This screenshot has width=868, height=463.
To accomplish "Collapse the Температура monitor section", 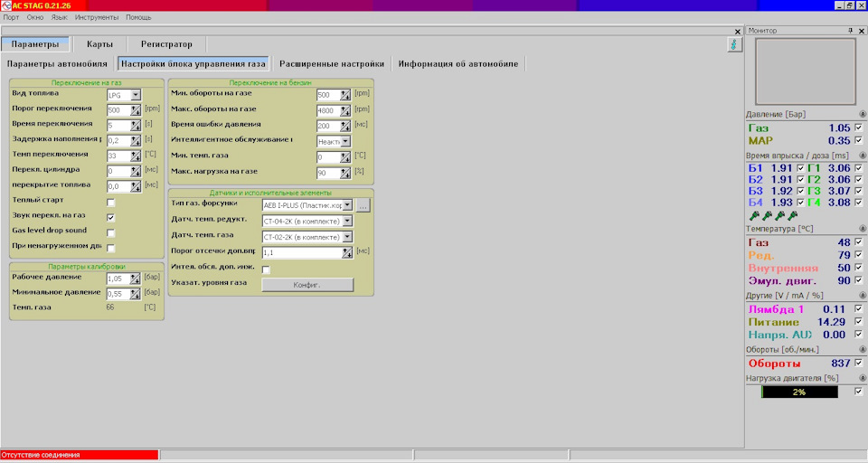I will tap(862, 229).
